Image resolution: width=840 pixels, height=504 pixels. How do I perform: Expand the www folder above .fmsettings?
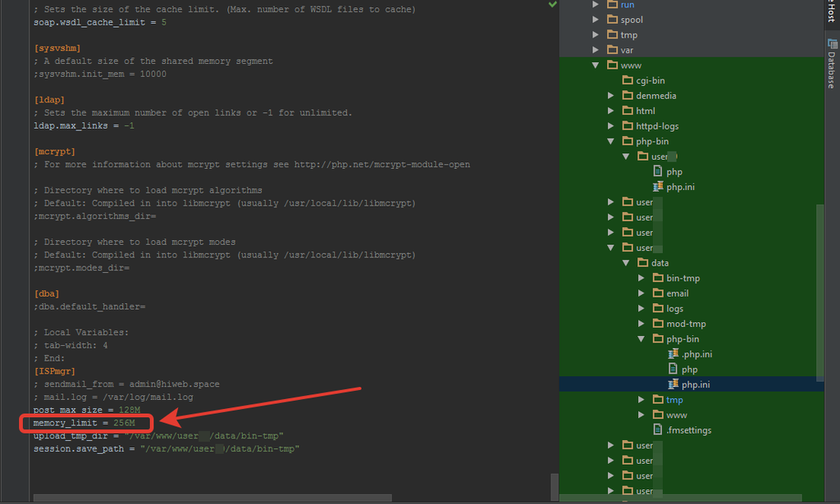point(641,415)
